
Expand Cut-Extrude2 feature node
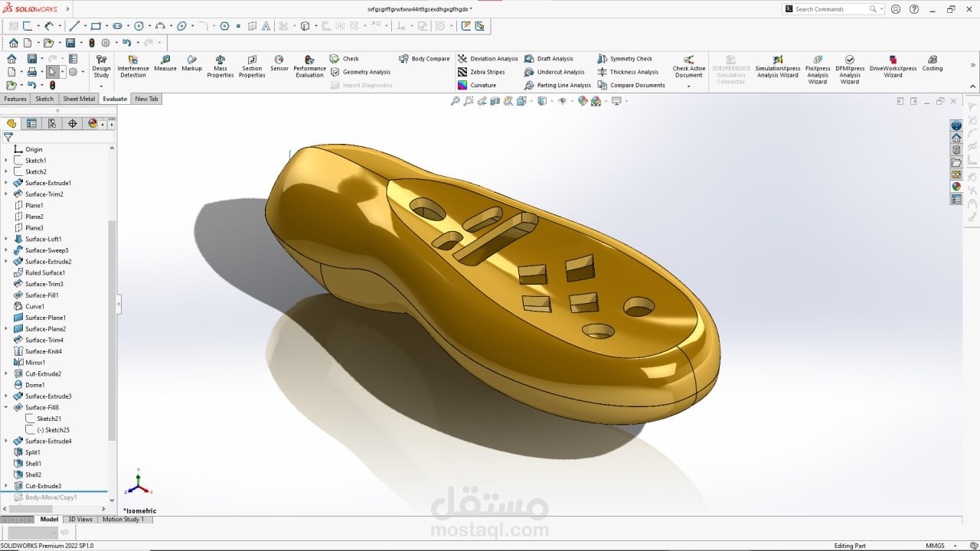coord(6,373)
